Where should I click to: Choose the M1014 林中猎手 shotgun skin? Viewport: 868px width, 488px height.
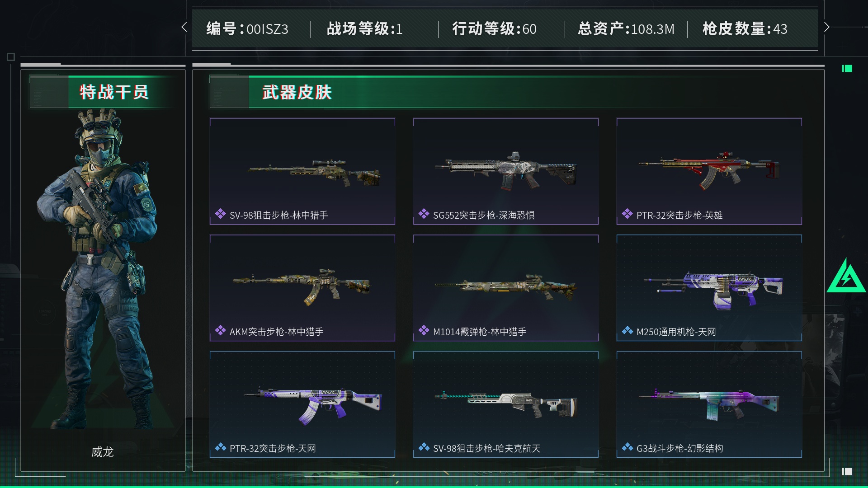pyautogui.click(x=505, y=288)
